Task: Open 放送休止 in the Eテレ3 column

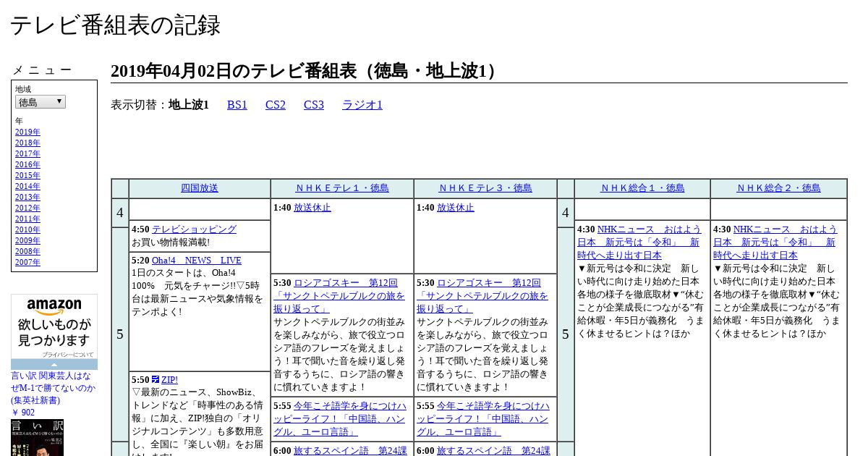Action: [456, 208]
